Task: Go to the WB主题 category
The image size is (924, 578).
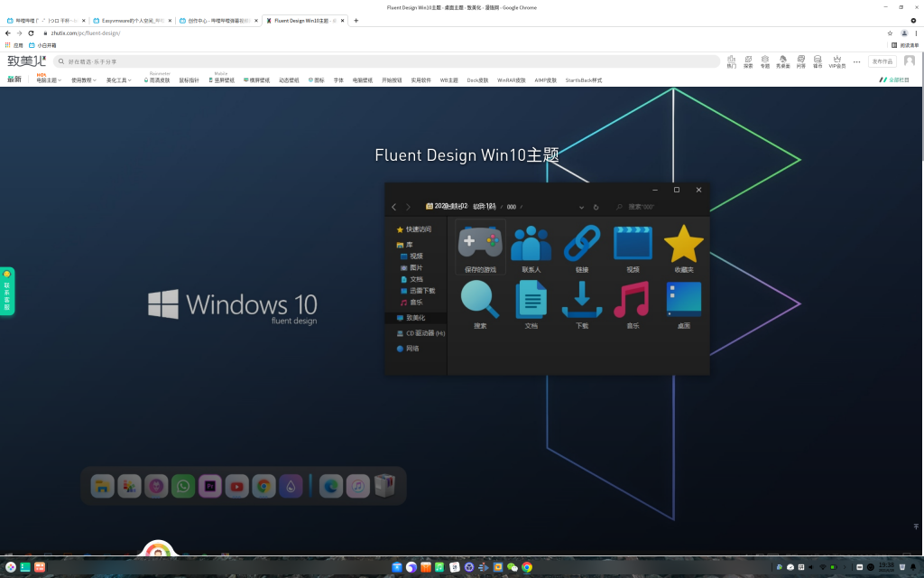Action: pos(448,80)
